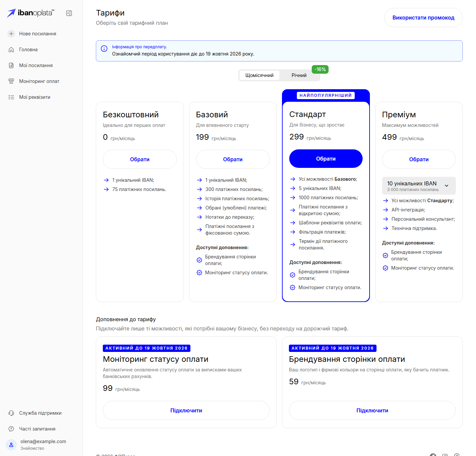The image size is (476, 456).
Task: Підключити Брендування сторінки оплати add-on
Action: (x=372, y=410)
